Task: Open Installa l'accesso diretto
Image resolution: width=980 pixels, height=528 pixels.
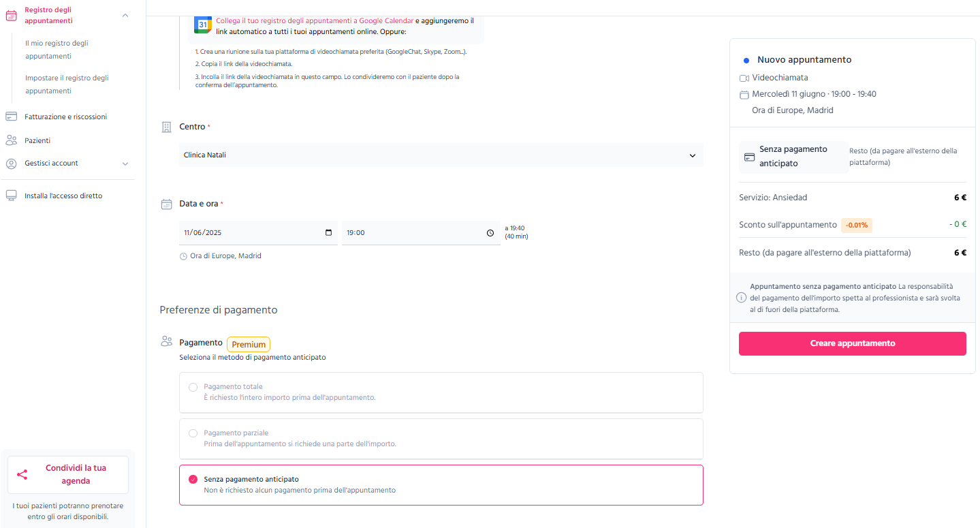Action: pyautogui.click(x=63, y=196)
